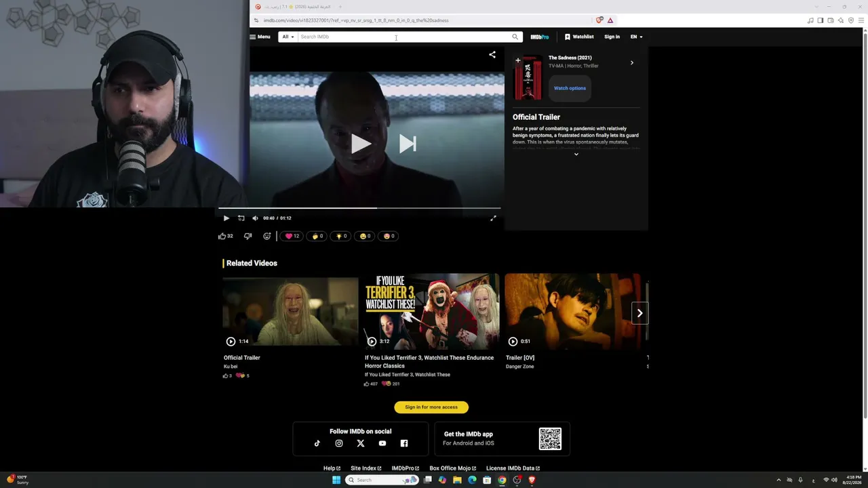Viewport: 868px width, 488px height.
Task: Enter fullscreen with the expand icon
Action: click(x=493, y=218)
